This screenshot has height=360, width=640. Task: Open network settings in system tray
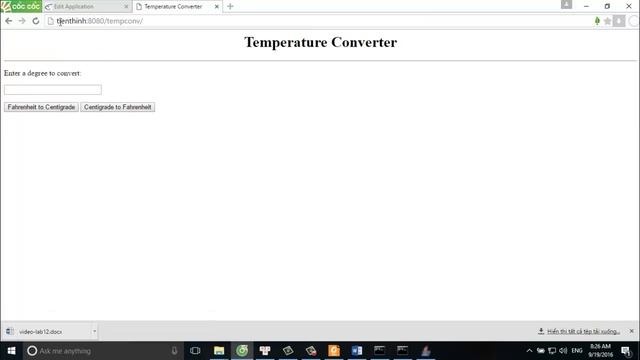pyautogui.click(x=552, y=351)
